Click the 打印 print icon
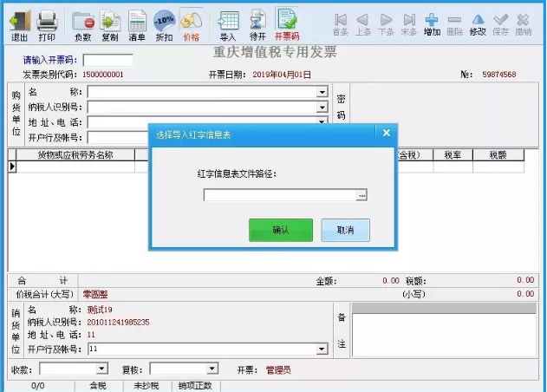 pos(47,25)
